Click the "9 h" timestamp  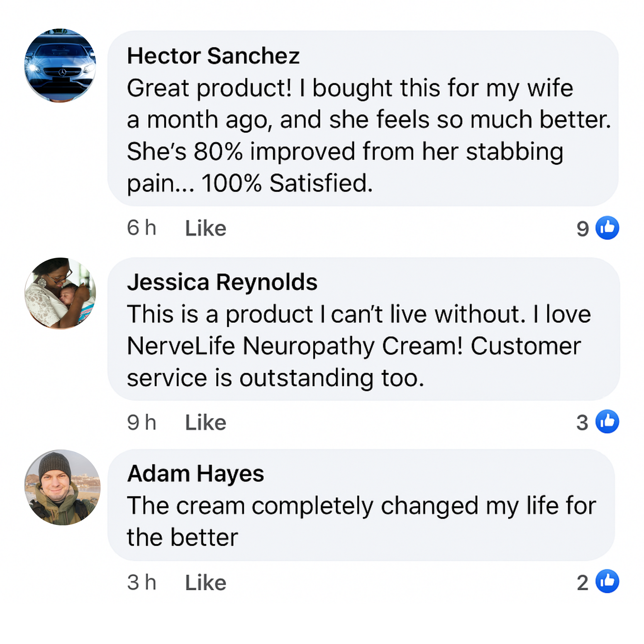point(142,422)
